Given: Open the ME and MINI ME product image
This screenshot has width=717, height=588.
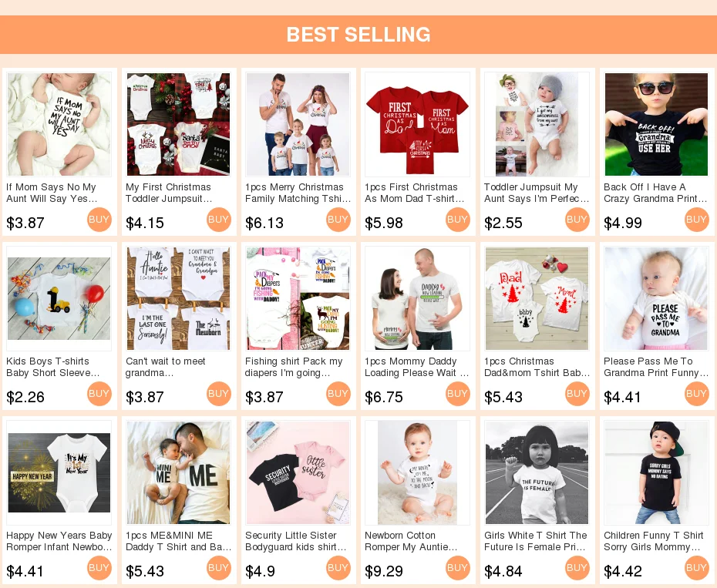Looking at the screenshot, I should tap(178, 472).
